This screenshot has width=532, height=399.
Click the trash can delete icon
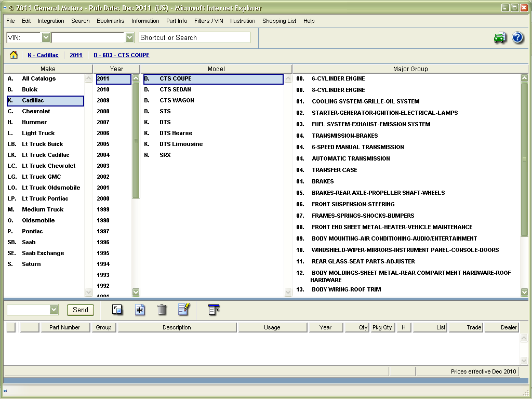point(162,310)
